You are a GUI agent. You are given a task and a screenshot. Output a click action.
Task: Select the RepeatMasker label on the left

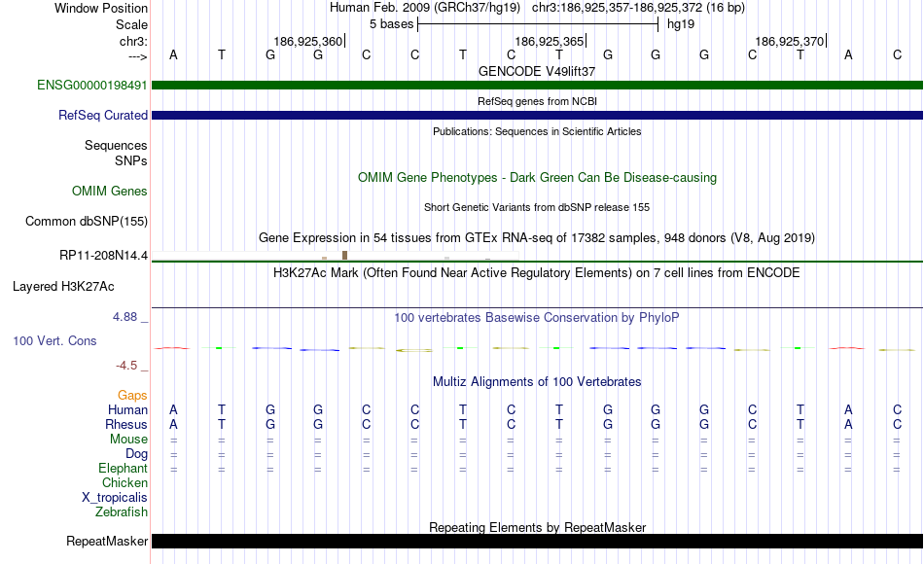(107, 541)
